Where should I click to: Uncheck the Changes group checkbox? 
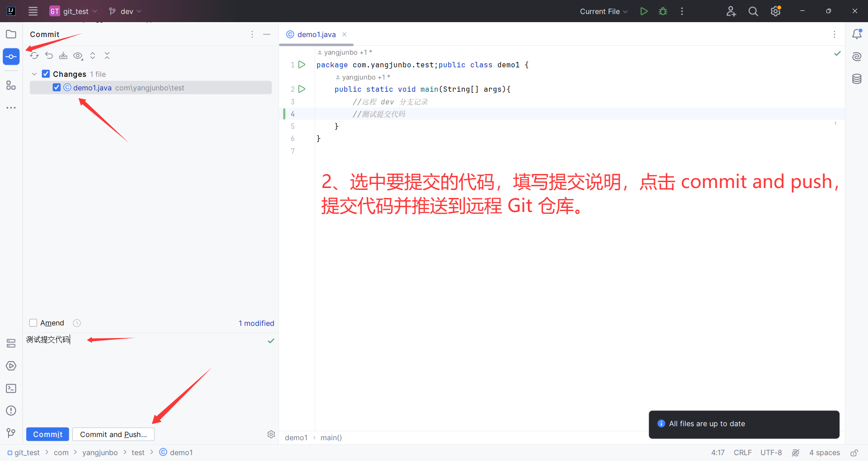pos(46,74)
